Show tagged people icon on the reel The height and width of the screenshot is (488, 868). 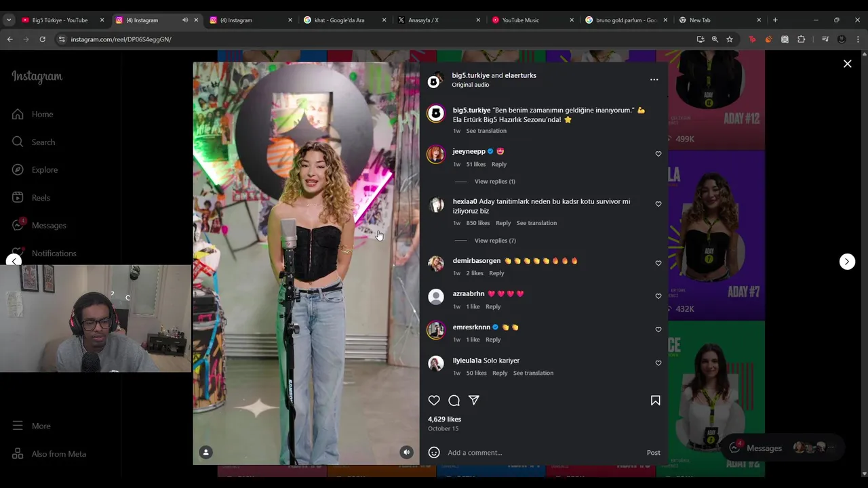[x=206, y=452]
